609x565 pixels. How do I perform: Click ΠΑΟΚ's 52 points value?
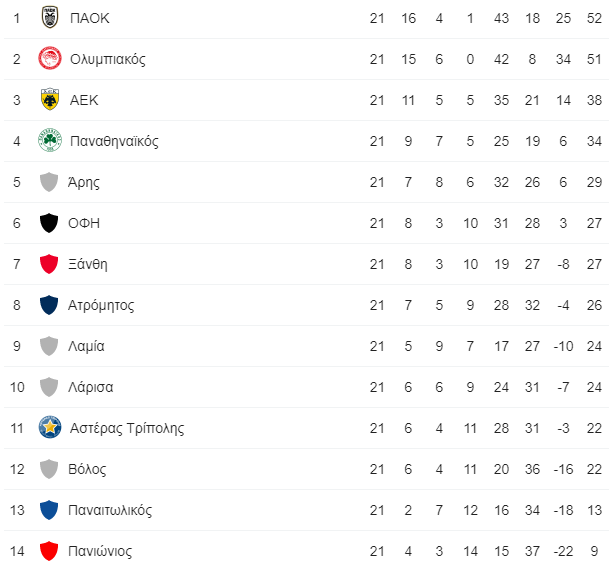[594, 18]
